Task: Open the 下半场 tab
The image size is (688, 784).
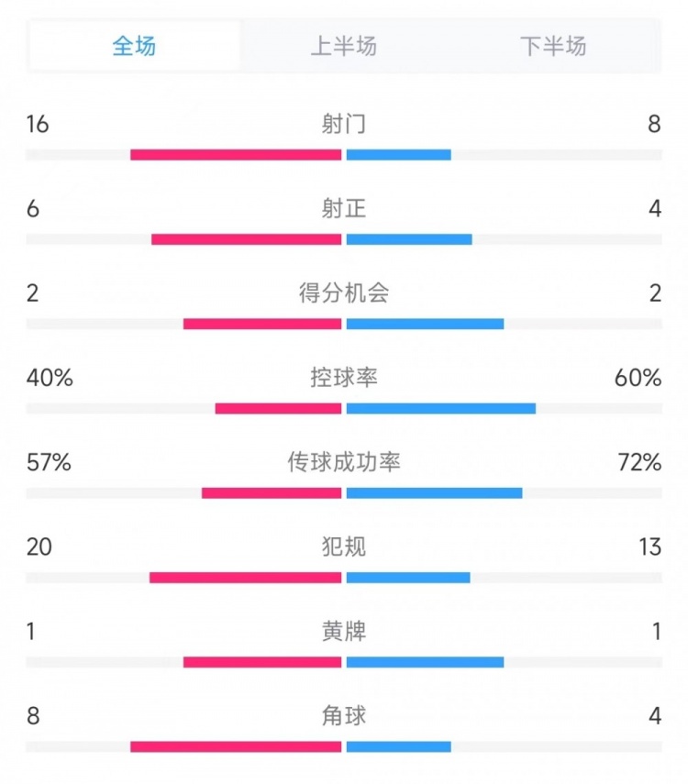Action: pos(553,46)
